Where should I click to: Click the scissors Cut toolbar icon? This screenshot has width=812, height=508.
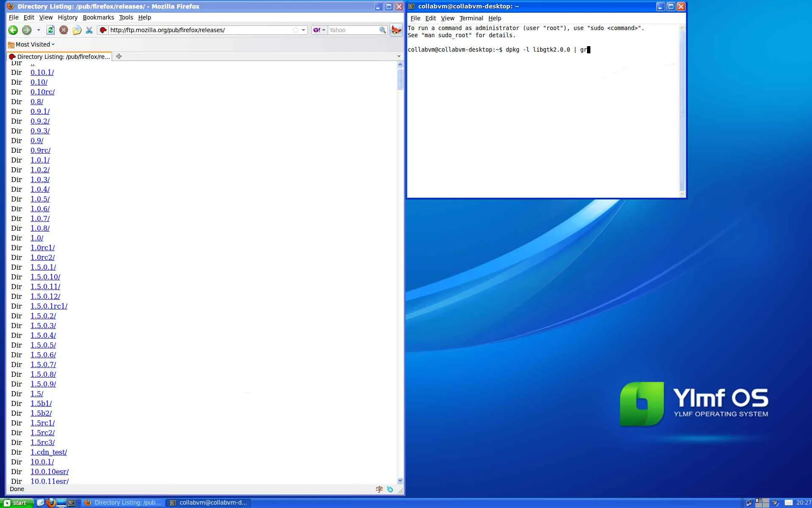89,30
